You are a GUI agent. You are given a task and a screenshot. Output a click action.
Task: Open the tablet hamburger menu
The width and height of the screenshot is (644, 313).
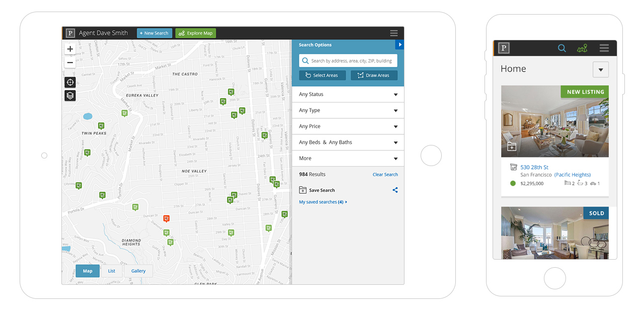tap(393, 33)
